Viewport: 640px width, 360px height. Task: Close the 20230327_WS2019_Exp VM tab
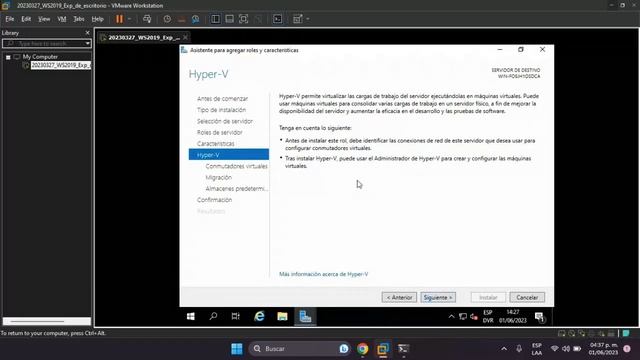185,38
